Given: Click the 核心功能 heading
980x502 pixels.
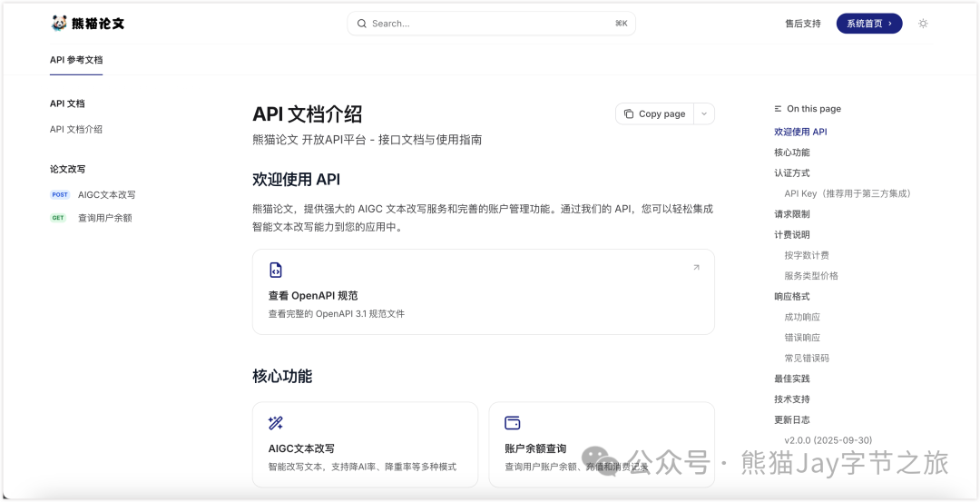Looking at the screenshot, I should tap(282, 377).
